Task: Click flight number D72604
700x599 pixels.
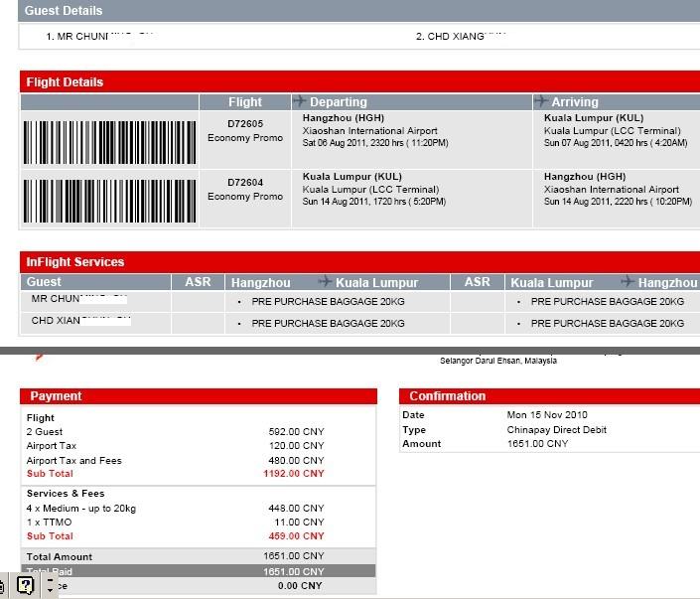Action: (245, 182)
